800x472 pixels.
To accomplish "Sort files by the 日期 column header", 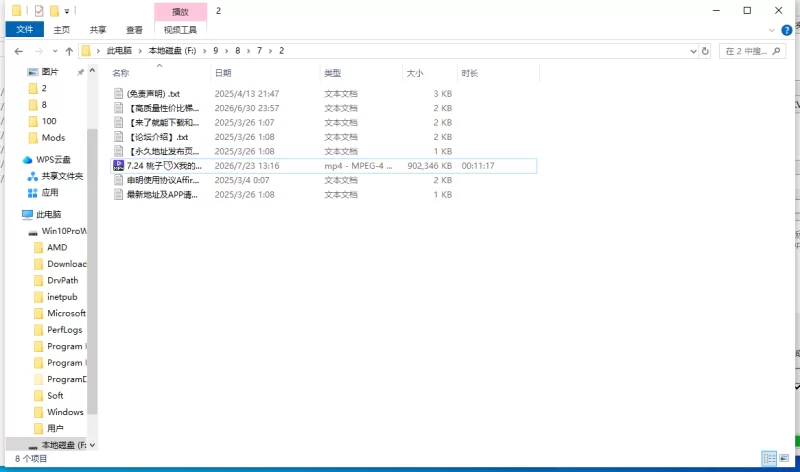I will tap(223, 73).
